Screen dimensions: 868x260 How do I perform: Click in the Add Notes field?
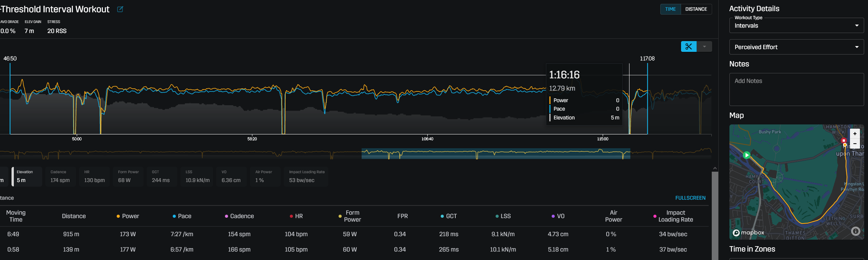(x=796, y=89)
